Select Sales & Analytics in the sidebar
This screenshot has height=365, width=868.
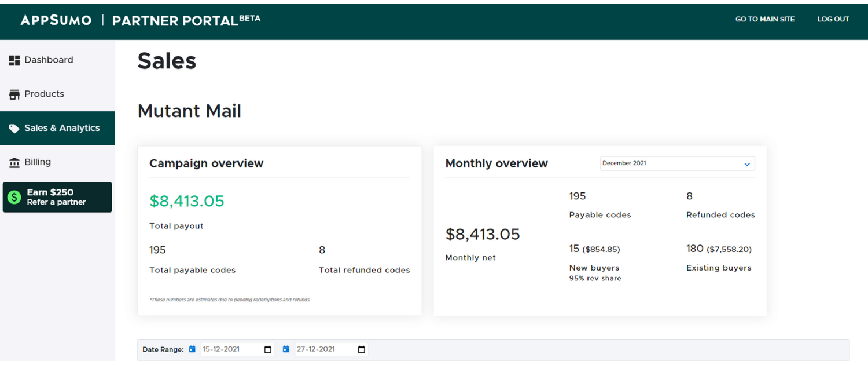coord(57,128)
